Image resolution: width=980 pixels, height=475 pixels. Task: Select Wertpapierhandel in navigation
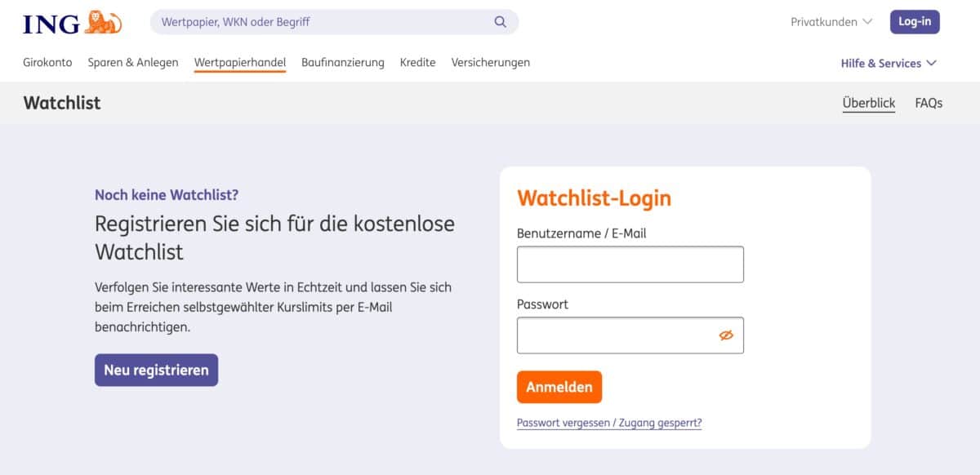pyautogui.click(x=240, y=63)
